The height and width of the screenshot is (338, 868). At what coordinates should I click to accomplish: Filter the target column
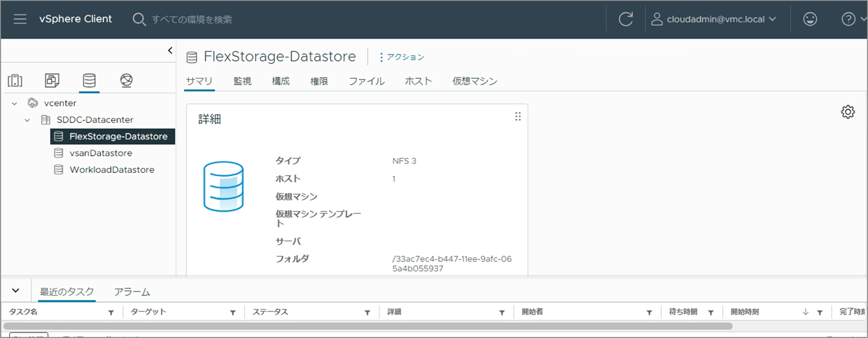(x=233, y=313)
